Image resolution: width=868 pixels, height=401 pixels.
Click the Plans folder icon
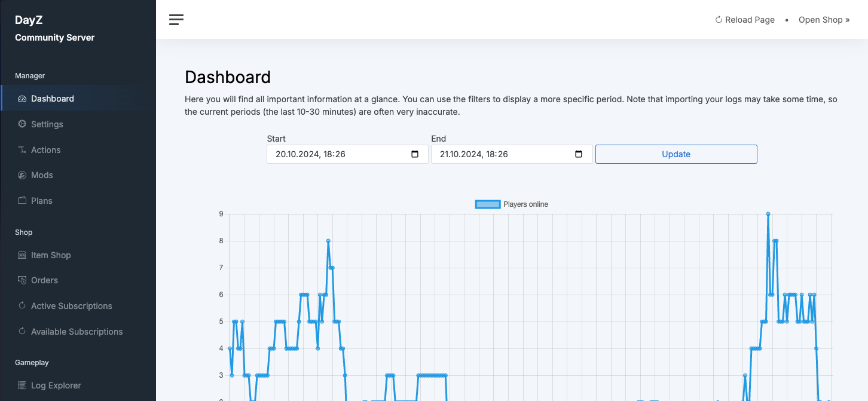[x=22, y=201]
